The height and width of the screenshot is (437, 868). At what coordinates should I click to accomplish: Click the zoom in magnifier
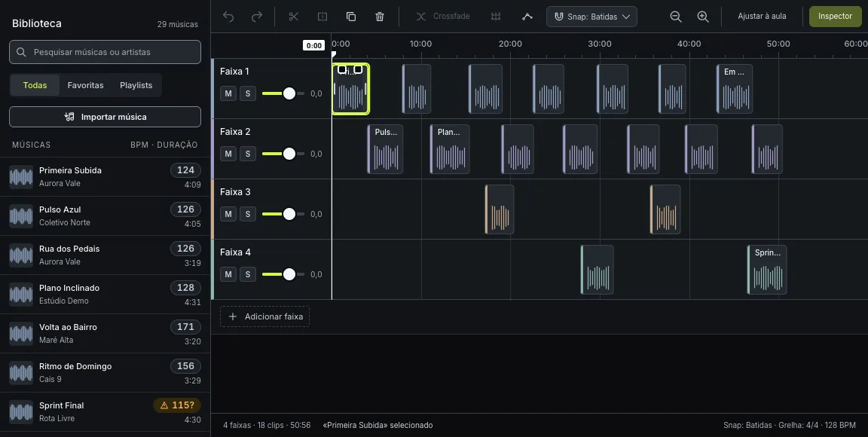coord(703,17)
